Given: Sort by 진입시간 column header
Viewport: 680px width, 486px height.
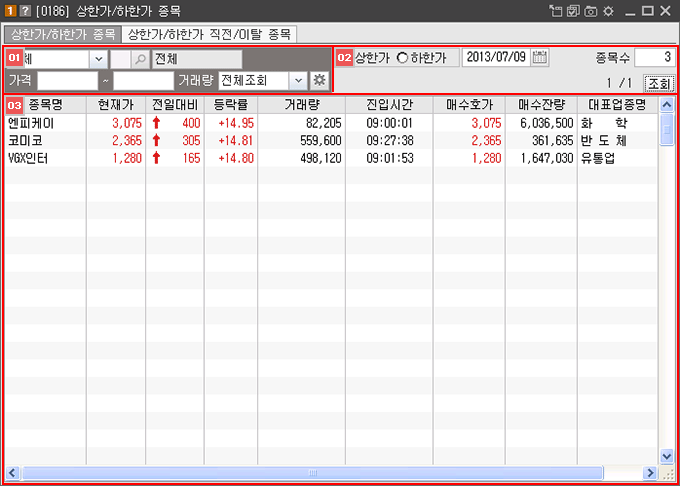Looking at the screenshot, I should click(x=389, y=105).
